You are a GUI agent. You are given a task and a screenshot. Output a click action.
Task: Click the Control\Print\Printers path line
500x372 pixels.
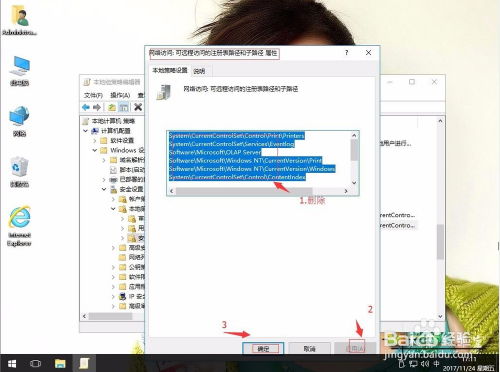pyautogui.click(x=236, y=136)
